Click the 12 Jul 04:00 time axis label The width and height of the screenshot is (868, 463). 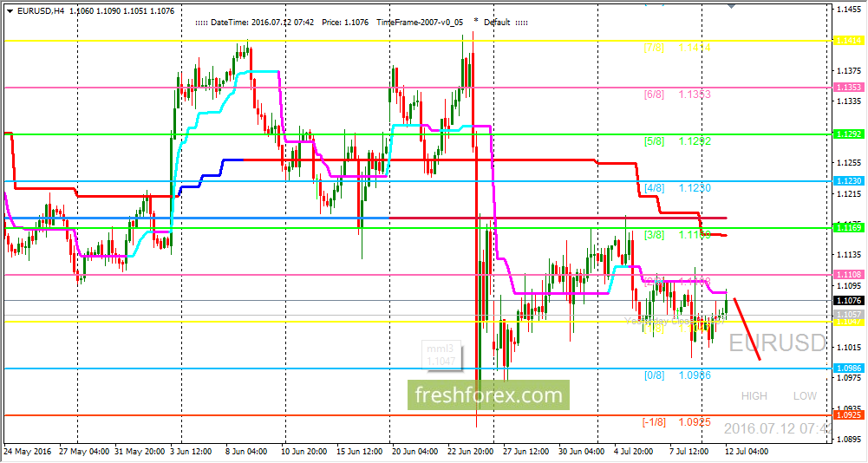[747, 452]
